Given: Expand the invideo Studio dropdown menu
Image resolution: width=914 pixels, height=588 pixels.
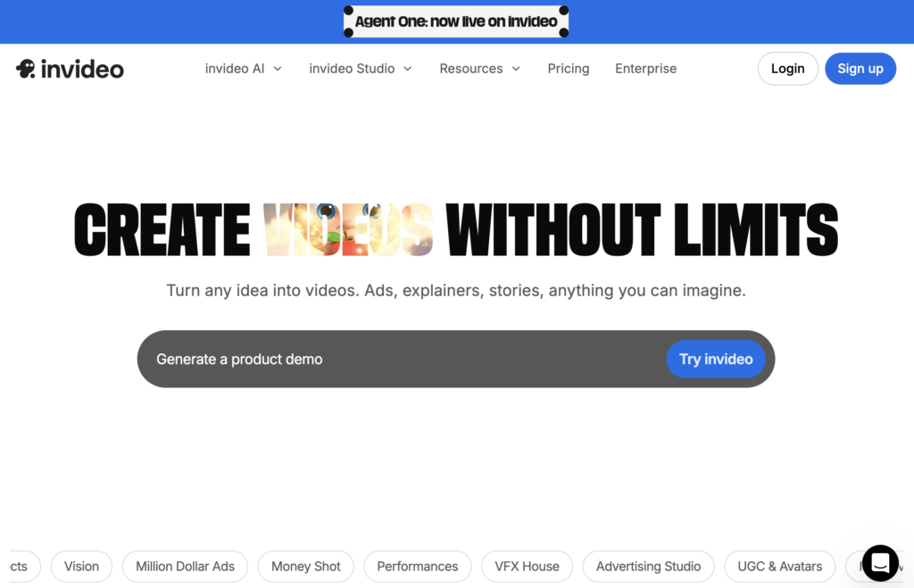Looking at the screenshot, I should [x=361, y=69].
